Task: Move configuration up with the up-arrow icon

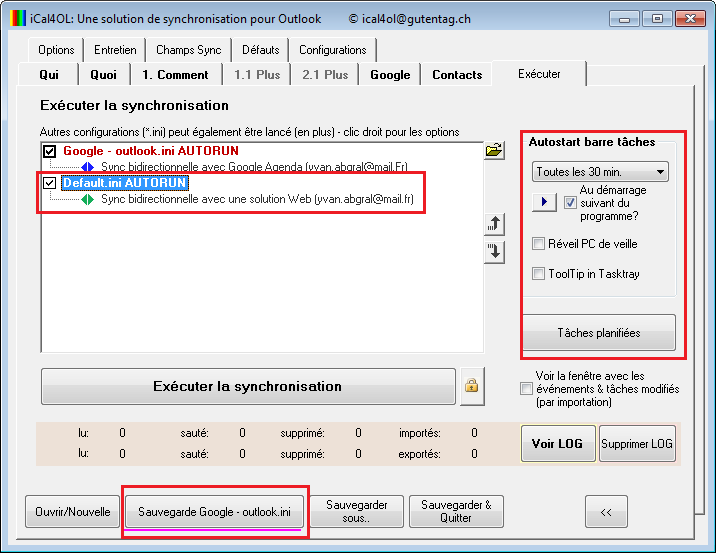Action: click(x=493, y=224)
